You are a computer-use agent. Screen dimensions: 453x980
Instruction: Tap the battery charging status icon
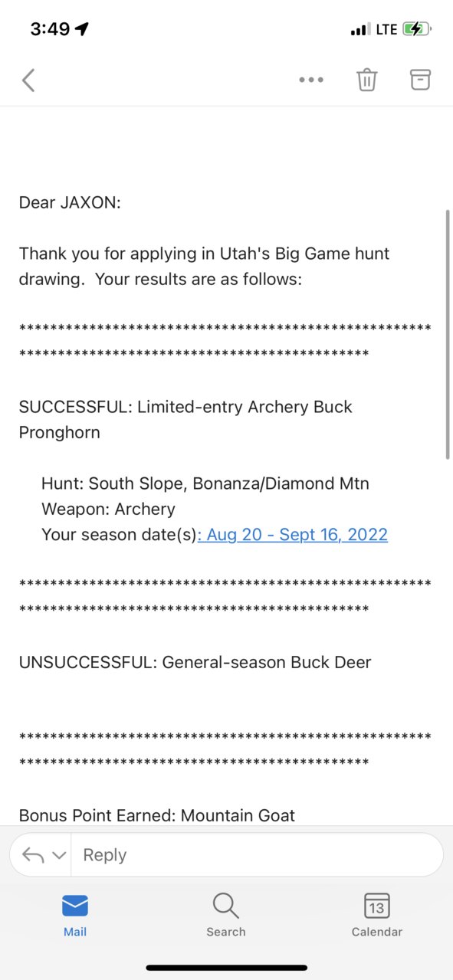[x=417, y=29]
